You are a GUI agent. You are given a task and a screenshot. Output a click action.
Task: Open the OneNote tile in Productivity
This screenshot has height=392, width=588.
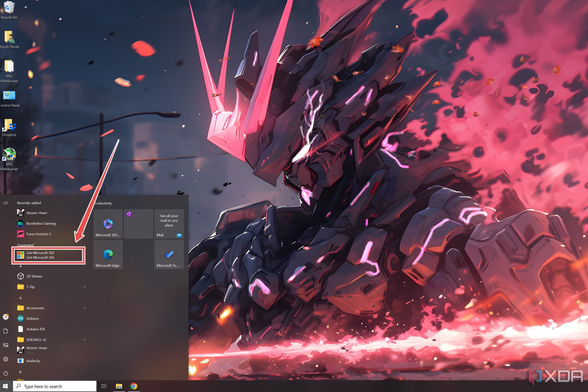[x=139, y=224]
